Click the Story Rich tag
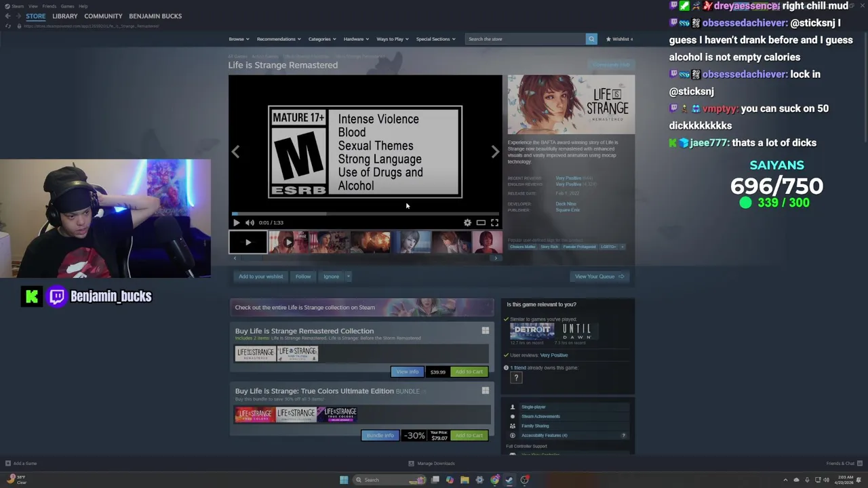This screenshot has height=488, width=868. tap(549, 247)
